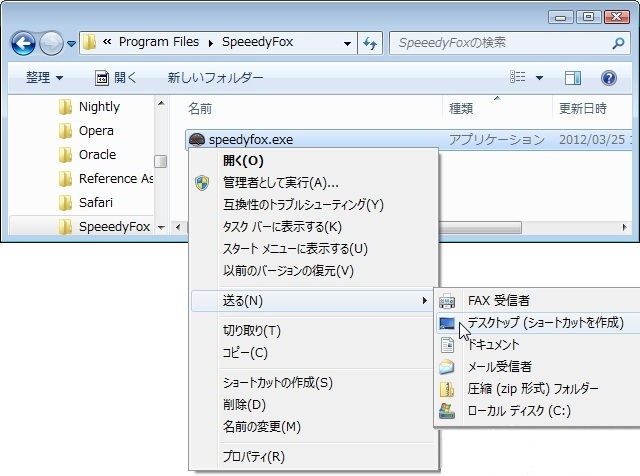Choose スタート メニューに表示する(U) menu item
640x476 pixels.
pos(313,249)
